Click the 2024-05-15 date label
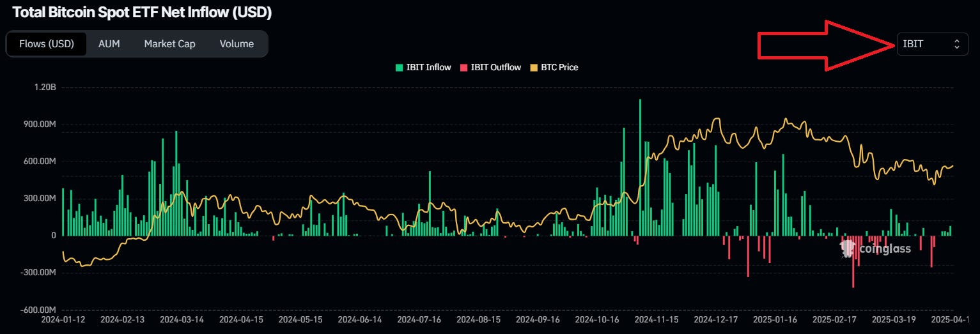The image size is (980, 334). [301, 319]
